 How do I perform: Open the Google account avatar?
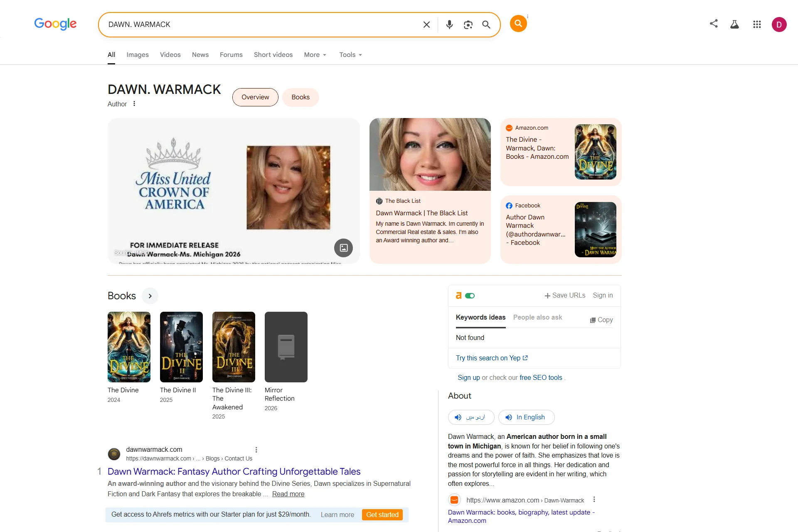[x=779, y=25]
